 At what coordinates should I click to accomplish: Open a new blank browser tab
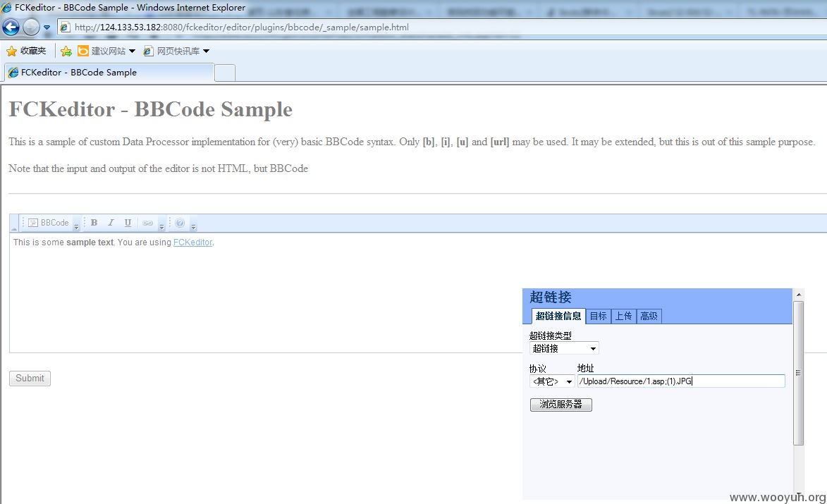pos(225,73)
